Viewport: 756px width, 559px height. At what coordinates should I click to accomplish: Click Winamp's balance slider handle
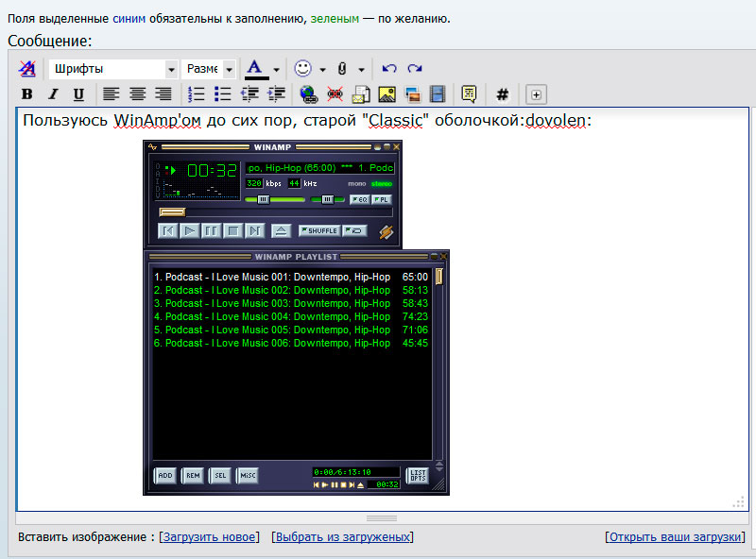pyautogui.click(x=327, y=199)
